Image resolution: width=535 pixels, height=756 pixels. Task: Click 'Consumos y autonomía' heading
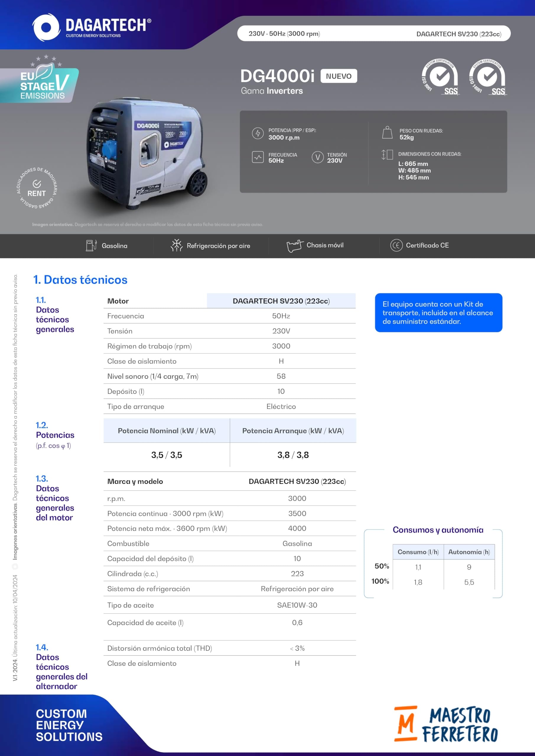(438, 530)
